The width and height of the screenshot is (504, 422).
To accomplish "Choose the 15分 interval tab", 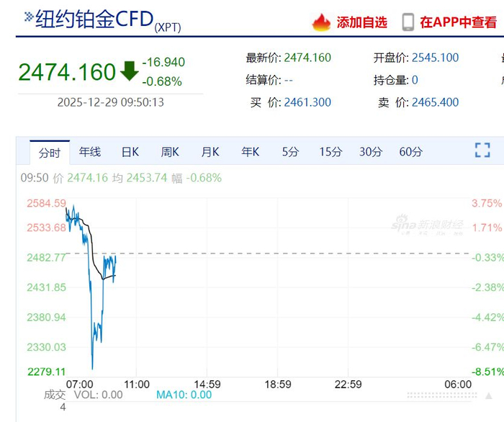I will click(x=330, y=152).
